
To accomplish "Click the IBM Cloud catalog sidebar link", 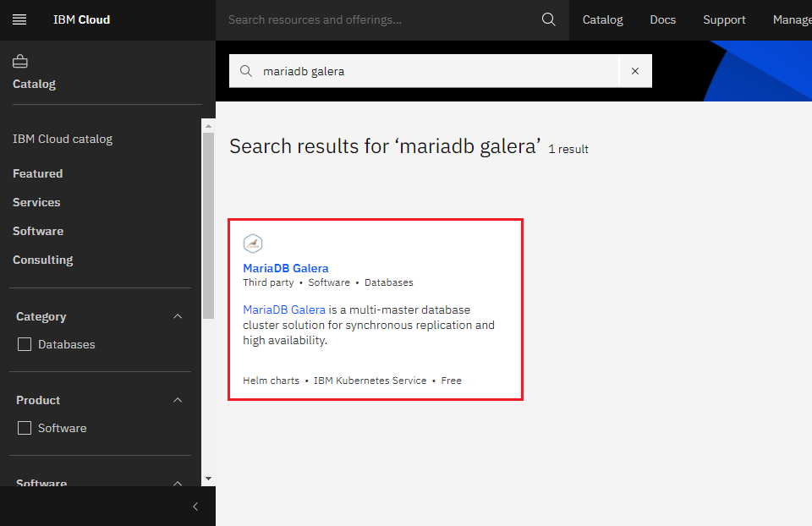I will click(x=63, y=139).
